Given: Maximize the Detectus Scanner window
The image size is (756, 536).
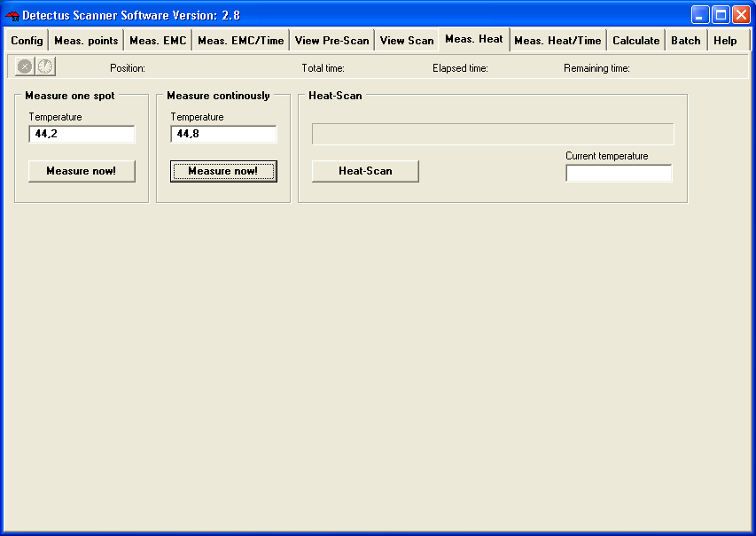Looking at the screenshot, I should point(721,15).
